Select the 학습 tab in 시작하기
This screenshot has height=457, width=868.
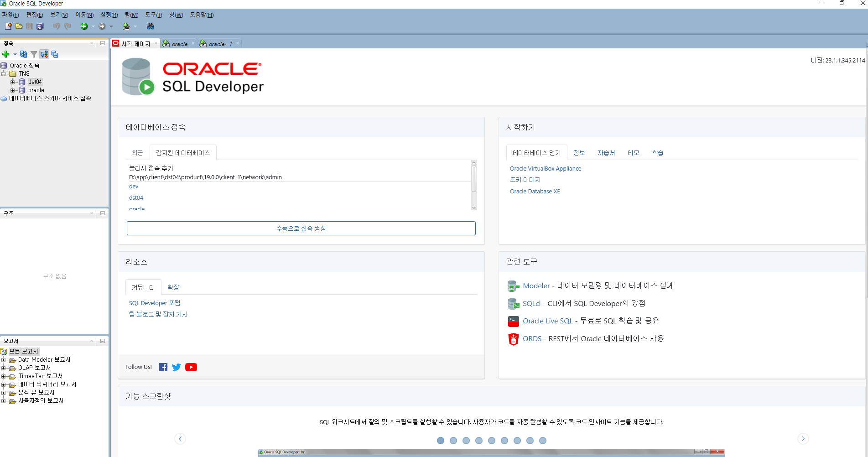658,153
